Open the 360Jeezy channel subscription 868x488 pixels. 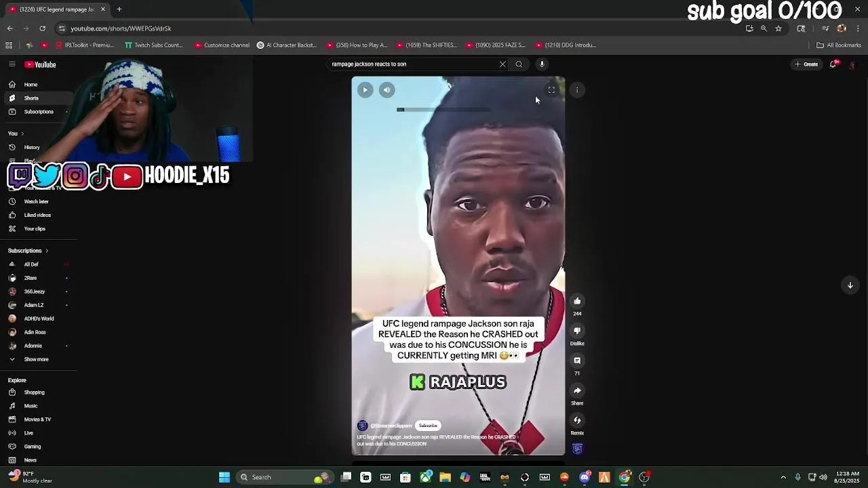pos(37,291)
